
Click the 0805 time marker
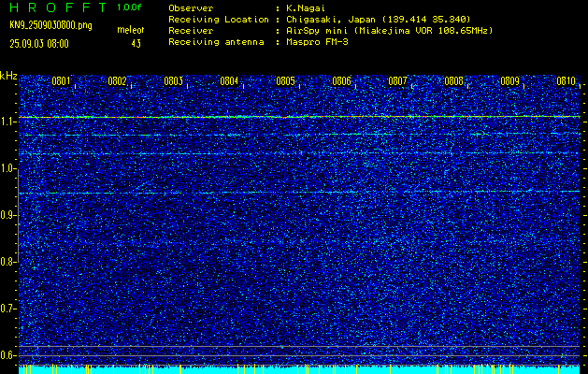(x=285, y=81)
